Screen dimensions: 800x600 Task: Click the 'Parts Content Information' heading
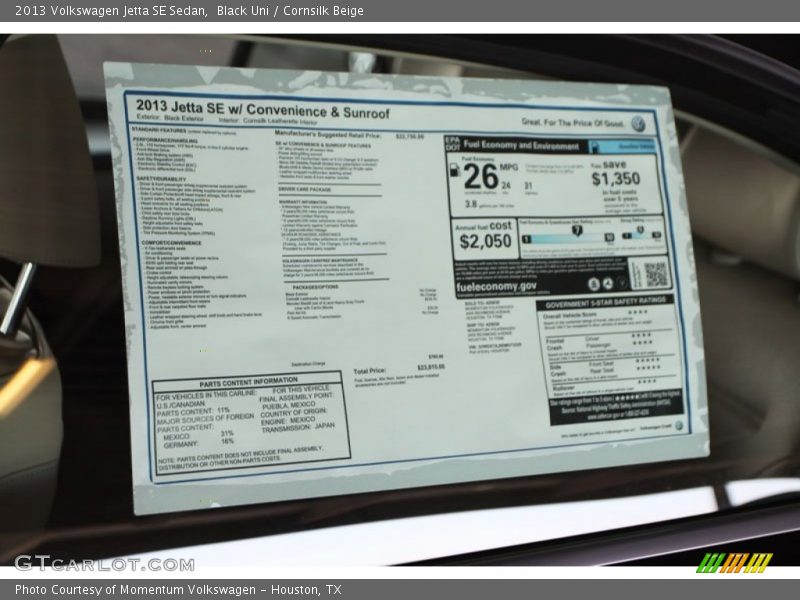tap(248, 382)
